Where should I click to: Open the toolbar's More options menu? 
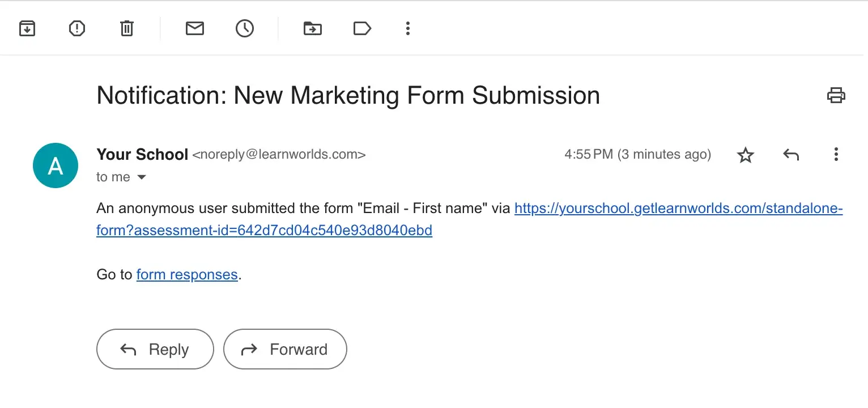pyautogui.click(x=408, y=28)
